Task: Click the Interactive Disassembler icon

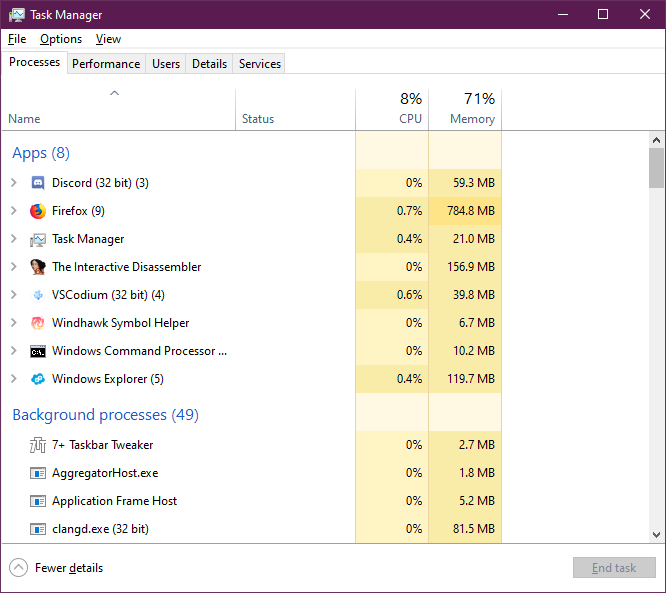Action: [38, 267]
